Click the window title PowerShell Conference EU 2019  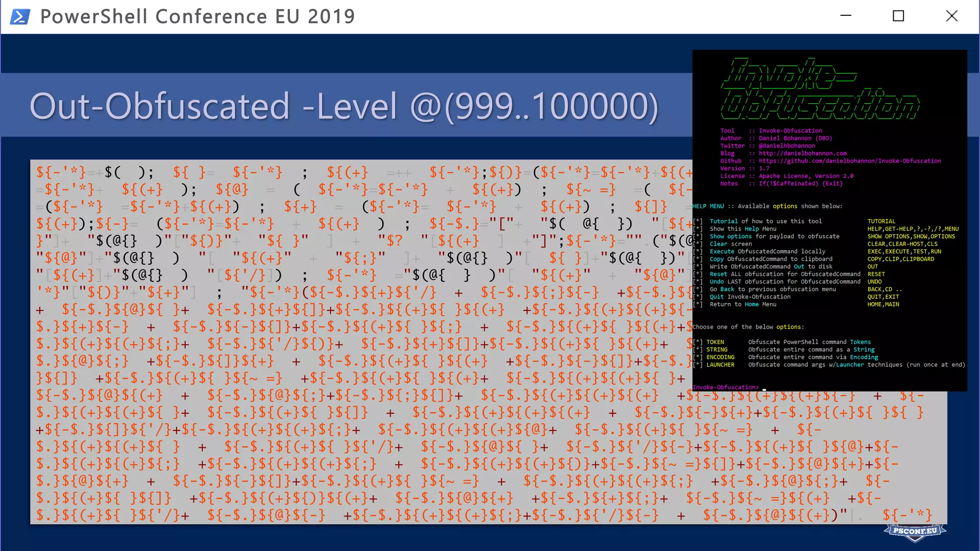point(198,17)
